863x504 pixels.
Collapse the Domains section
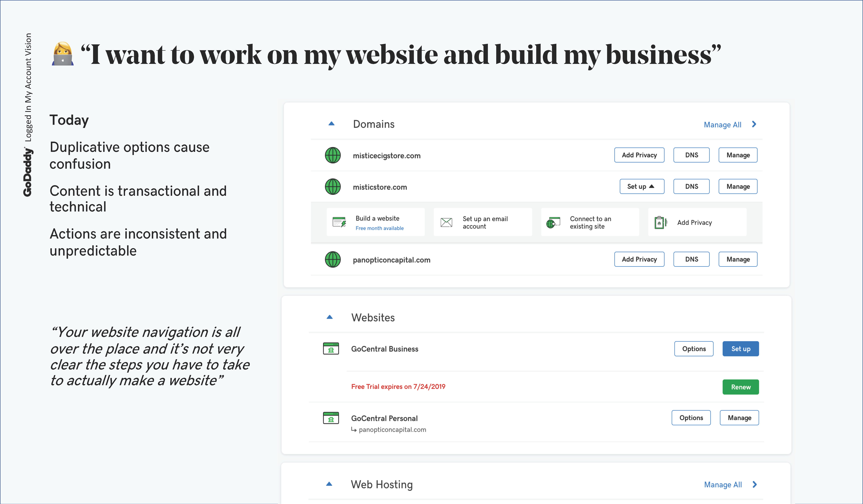pos(331,124)
